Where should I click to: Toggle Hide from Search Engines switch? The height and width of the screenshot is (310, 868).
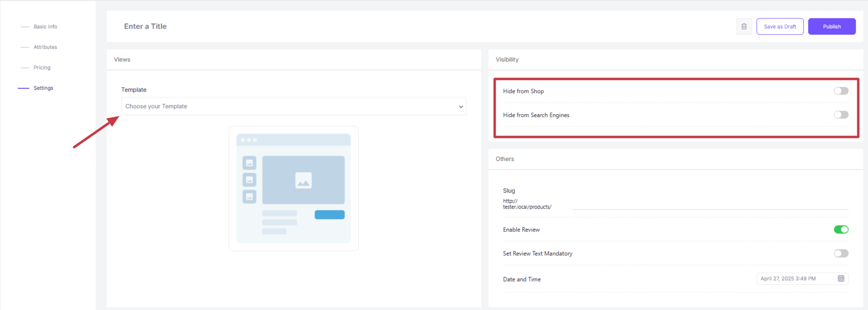click(x=841, y=115)
